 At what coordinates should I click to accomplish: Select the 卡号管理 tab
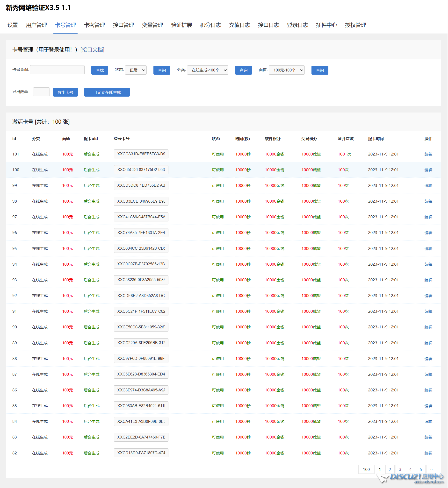[x=65, y=25]
